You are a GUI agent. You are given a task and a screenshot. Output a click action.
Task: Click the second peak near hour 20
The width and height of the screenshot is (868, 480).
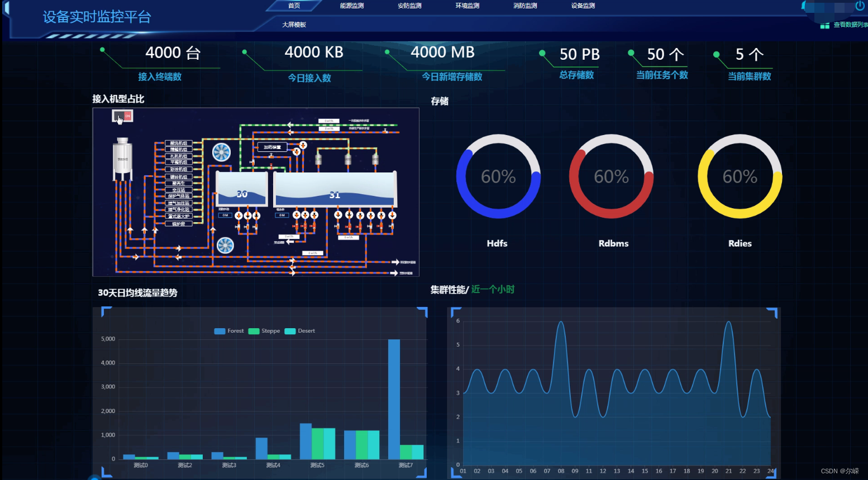728,323
